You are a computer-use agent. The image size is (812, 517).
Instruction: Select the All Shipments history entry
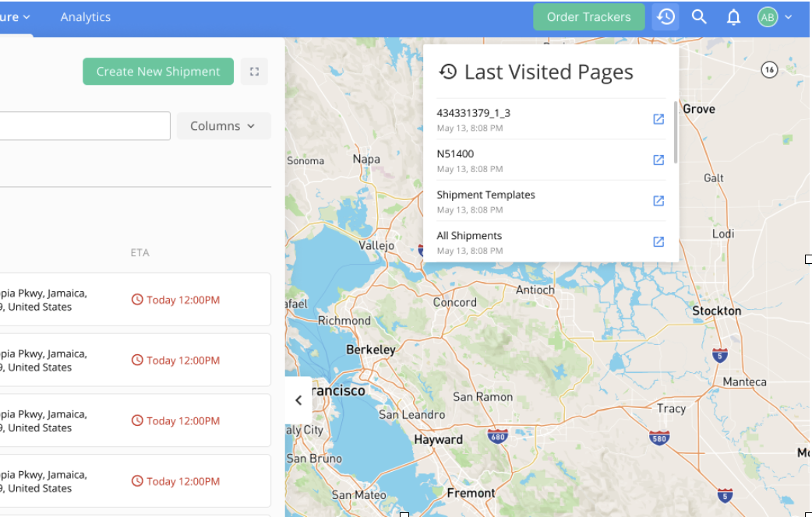(x=551, y=241)
